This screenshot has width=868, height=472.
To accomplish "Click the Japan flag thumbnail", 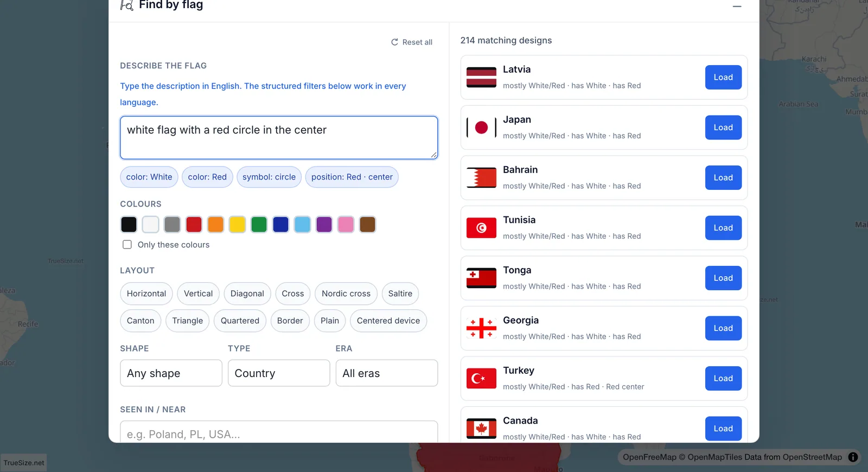I will pos(481,127).
